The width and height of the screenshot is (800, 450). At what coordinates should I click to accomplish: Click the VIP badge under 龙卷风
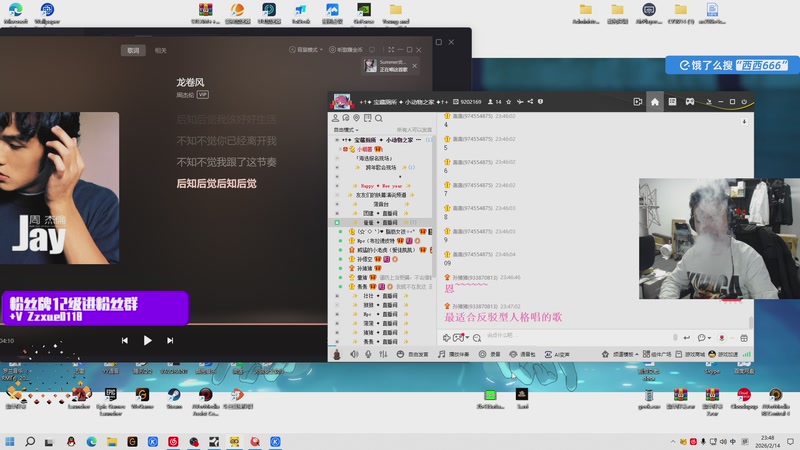[x=203, y=94]
